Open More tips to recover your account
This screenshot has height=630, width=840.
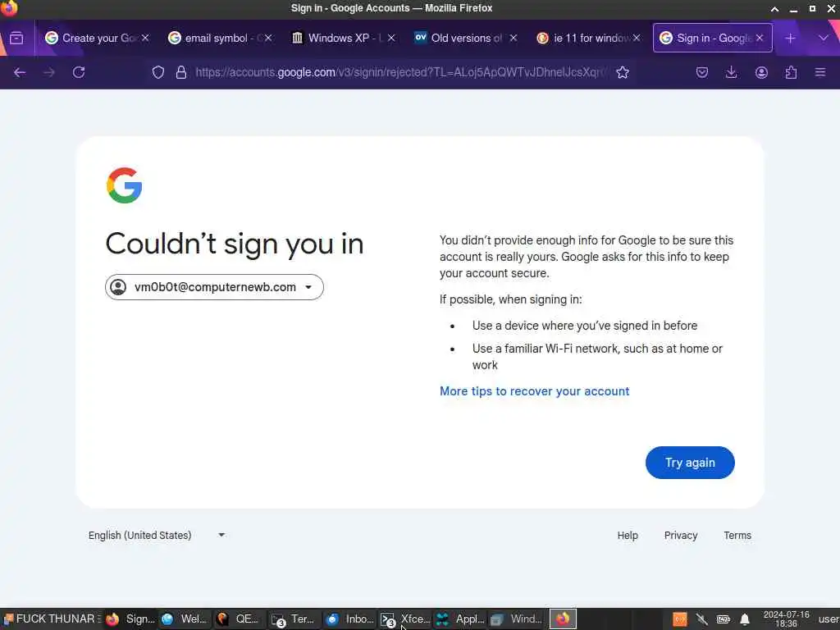535,391
